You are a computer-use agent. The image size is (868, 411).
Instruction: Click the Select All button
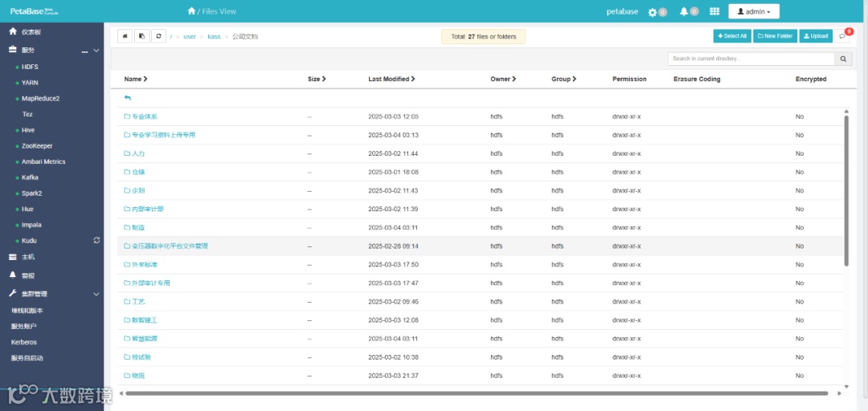pyautogui.click(x=732, y=36)
